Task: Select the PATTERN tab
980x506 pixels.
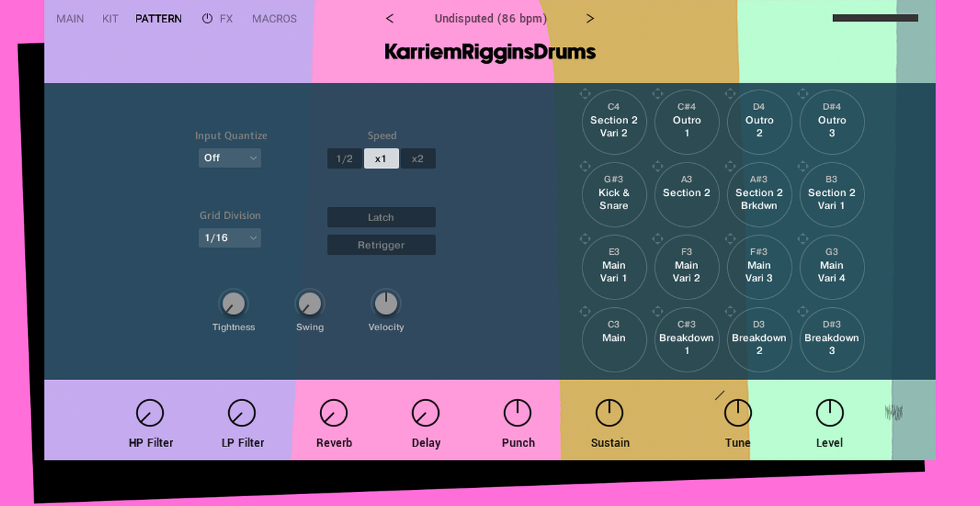Action: (x=159, y=19)
